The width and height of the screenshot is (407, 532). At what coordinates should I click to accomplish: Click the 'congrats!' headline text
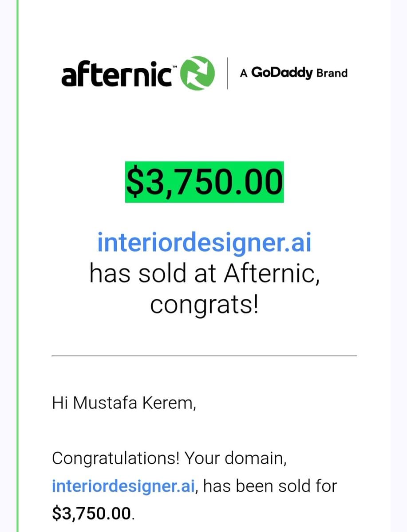pos(204,305)
